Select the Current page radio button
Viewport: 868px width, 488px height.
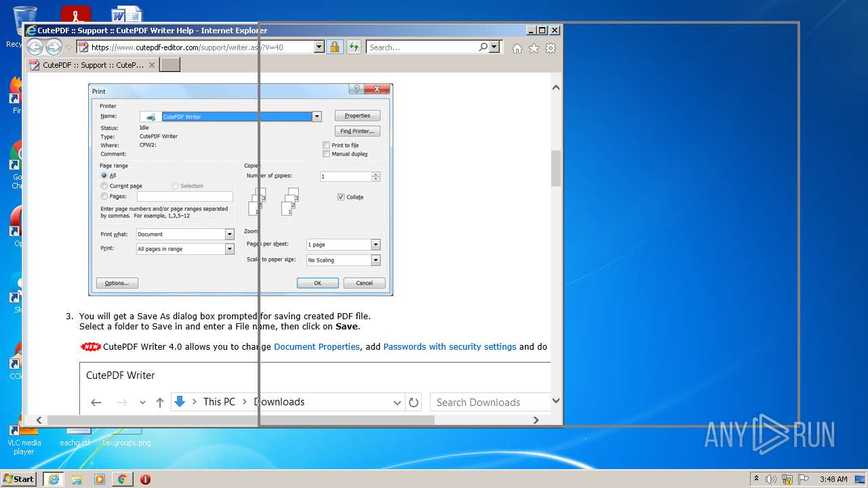(104, 186)
